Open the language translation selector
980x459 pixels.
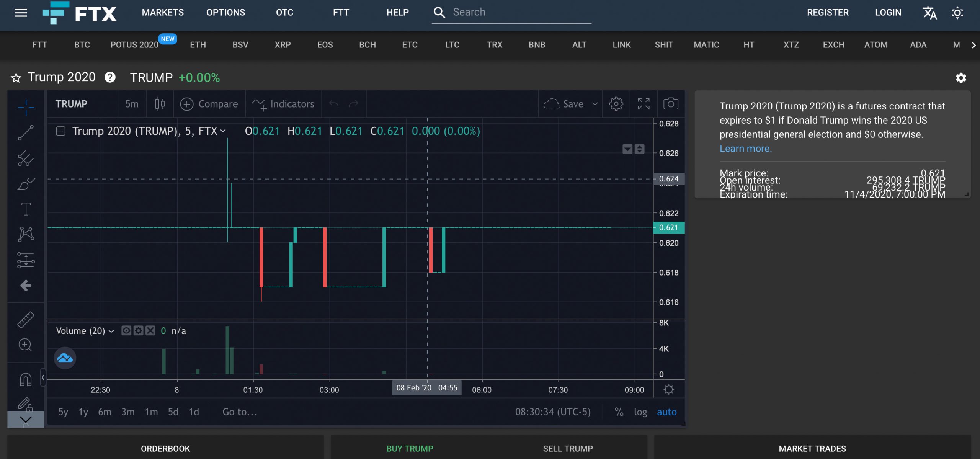click(929, 13)
